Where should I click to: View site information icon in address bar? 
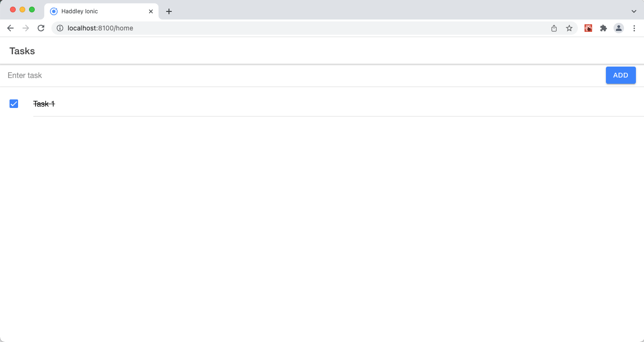click(60, 28)
